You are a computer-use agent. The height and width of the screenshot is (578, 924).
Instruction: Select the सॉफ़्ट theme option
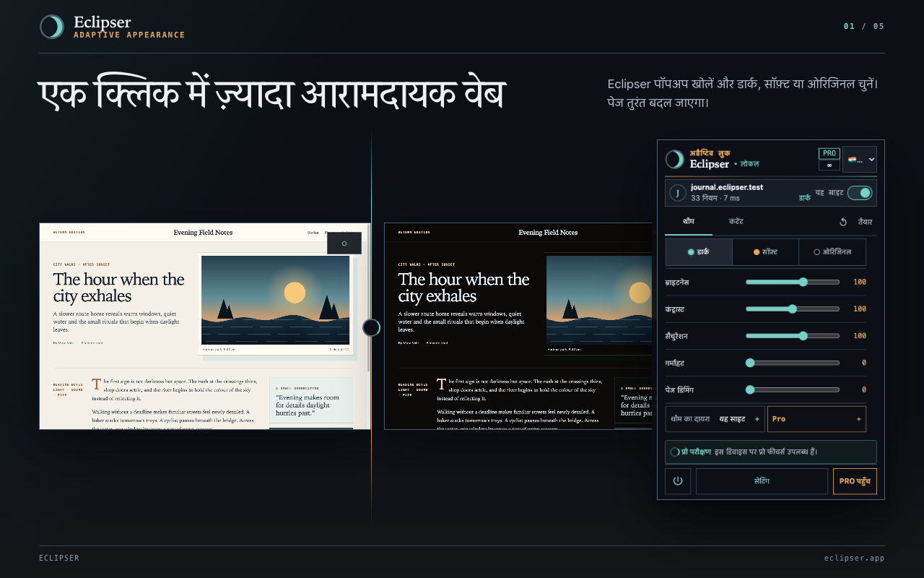point(765,252)
